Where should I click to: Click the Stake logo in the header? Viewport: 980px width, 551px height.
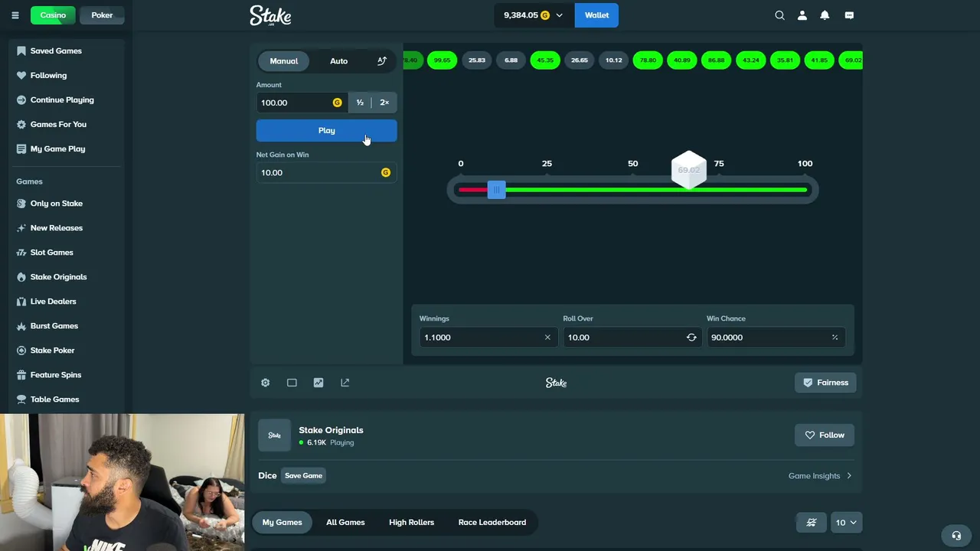(x=270, y=15)
